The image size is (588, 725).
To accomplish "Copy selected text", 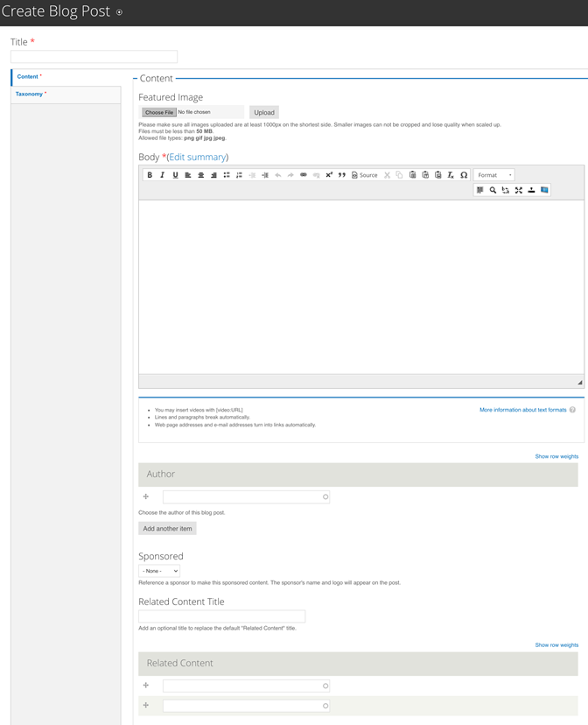I will coord(400,175).
